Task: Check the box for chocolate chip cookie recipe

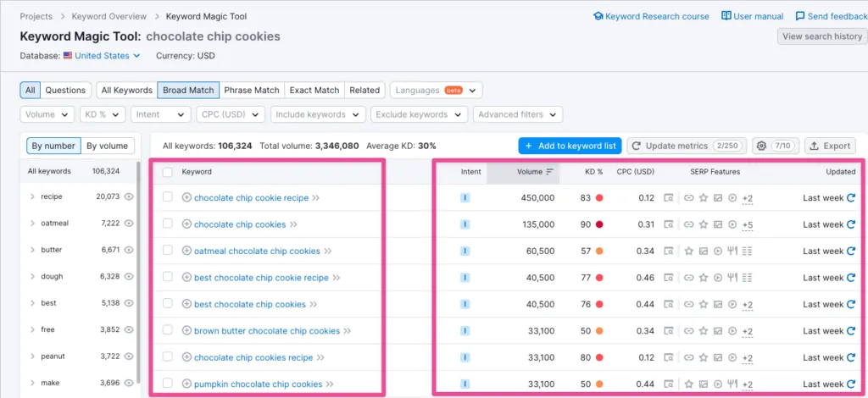Action: 168,197
